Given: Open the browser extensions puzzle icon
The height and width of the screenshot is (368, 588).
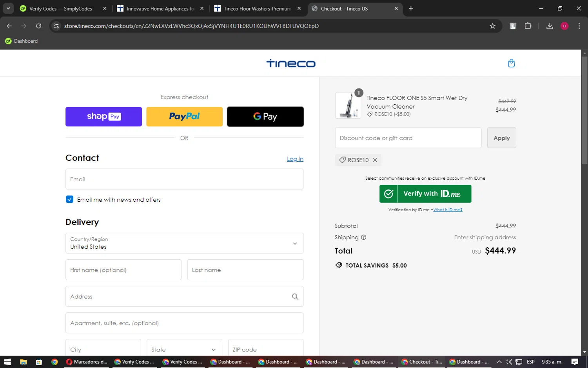Looking at the screenshot, I should click(528, 26).
